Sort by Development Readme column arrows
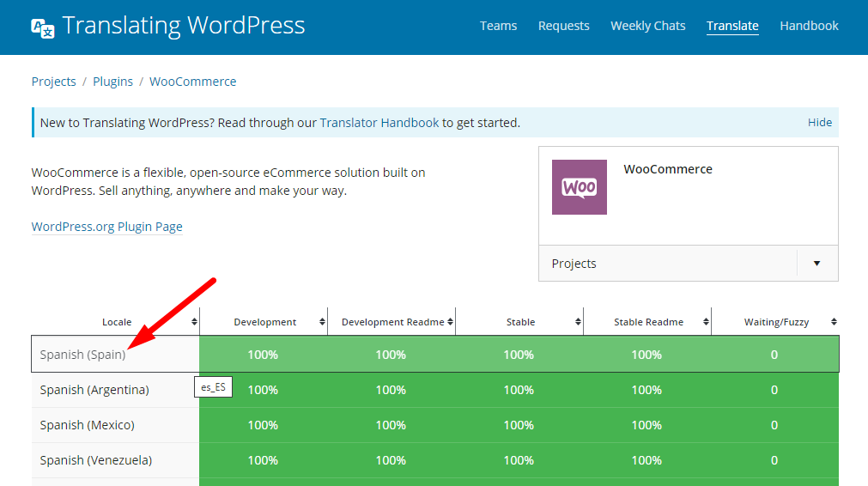The image size is (868, 486). pos(450,322)
